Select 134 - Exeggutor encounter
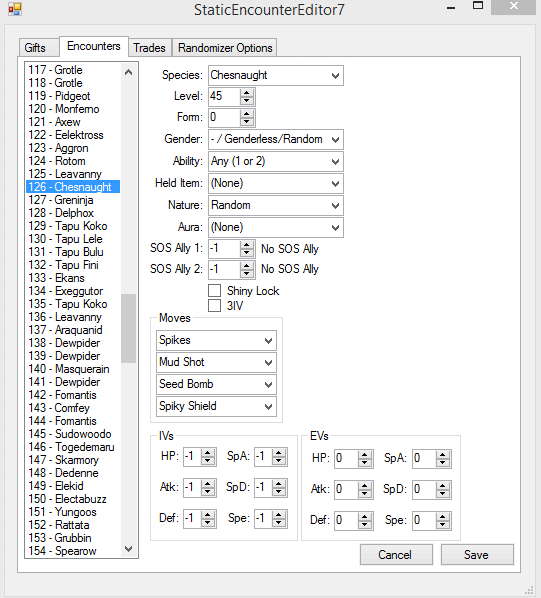The height and width of the screenshot is (598, 541). 73,291
